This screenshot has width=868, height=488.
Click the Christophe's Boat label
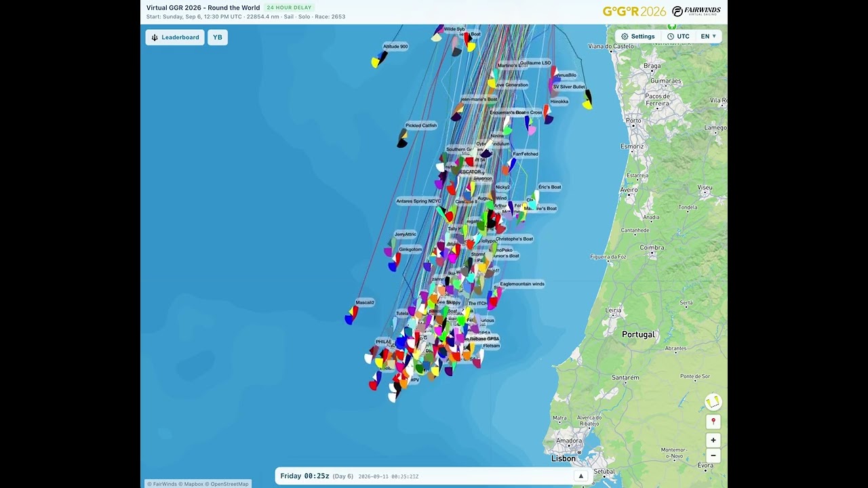514,239
